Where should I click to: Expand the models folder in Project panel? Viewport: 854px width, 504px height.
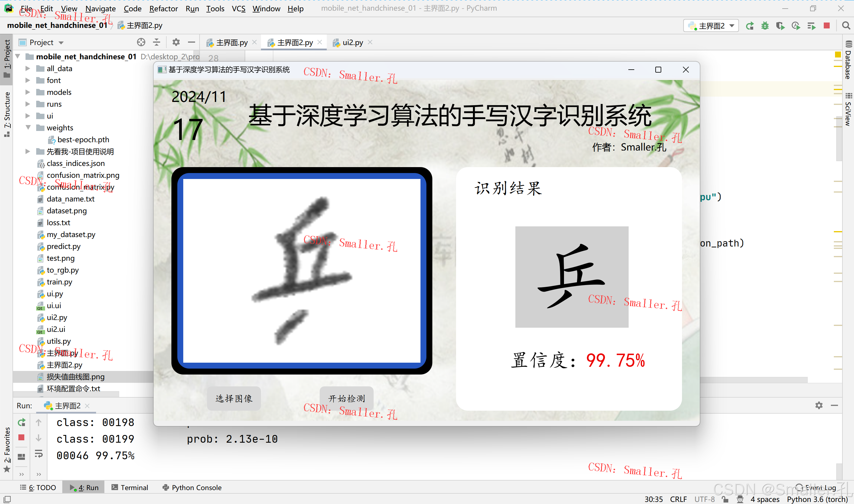[28, 92]
